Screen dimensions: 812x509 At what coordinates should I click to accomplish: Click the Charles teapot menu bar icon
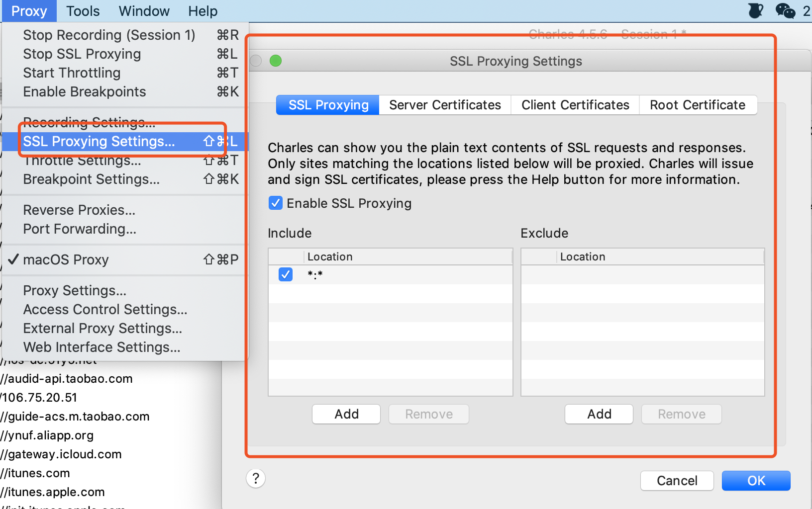click(755, 10)
